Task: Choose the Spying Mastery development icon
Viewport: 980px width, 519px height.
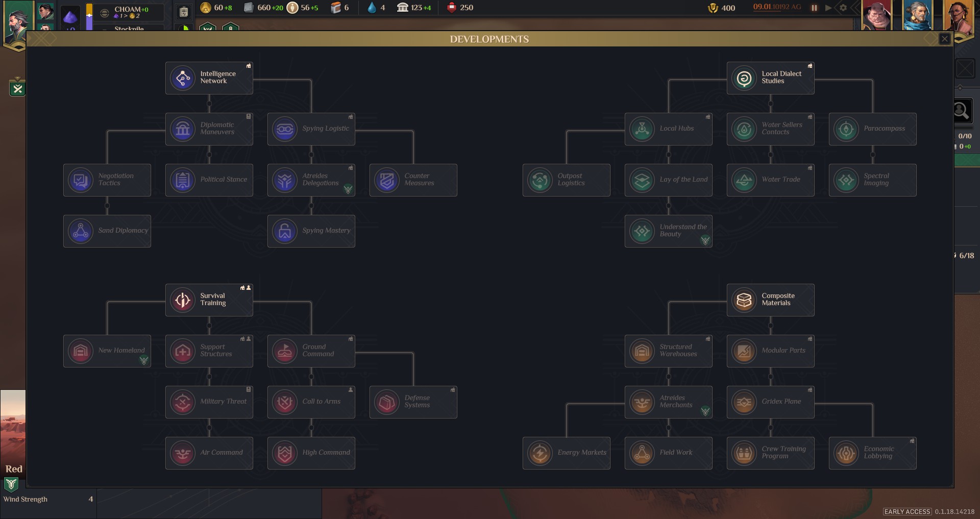Action: point(285,231)
